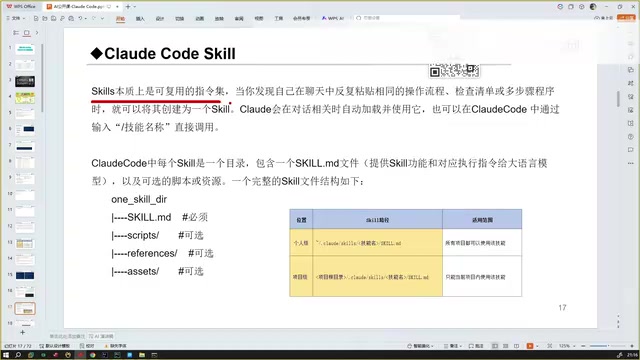This screenshot has width=640, height=360.
Task: Open the three-dots more icon in right sidebar
Action: (x=631, y=163)
